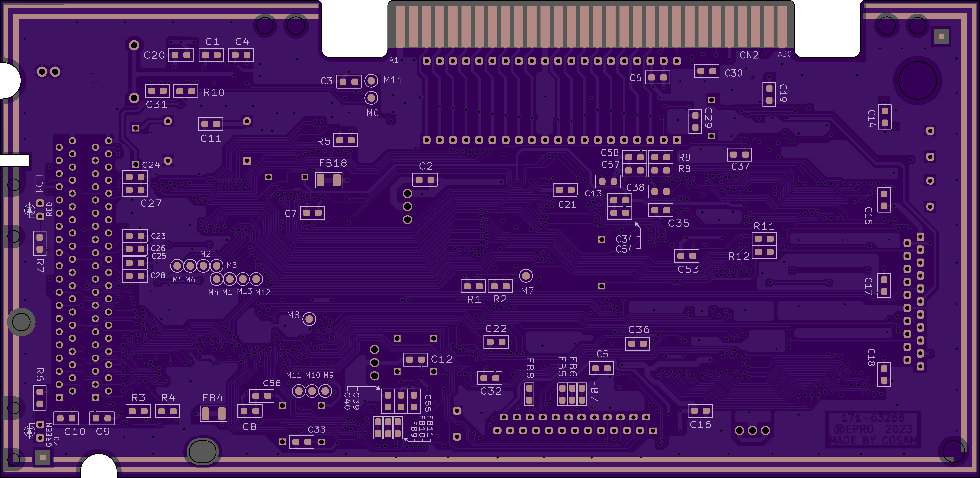The height and width of the screenshot is (478, 980).
Task: Click the square fiducial in top-right corner
Action: tap(941, 36)
